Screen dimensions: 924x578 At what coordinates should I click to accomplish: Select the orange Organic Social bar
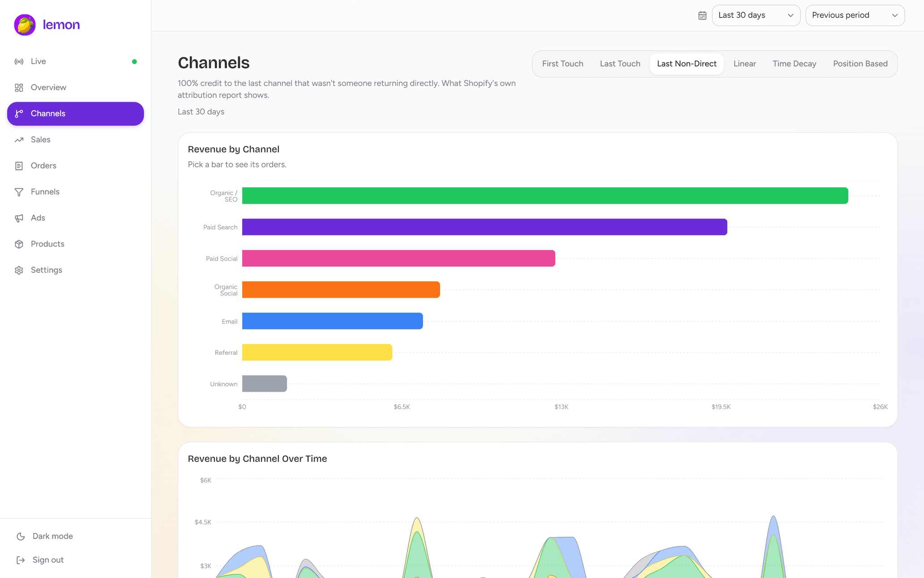coord(341,290)
